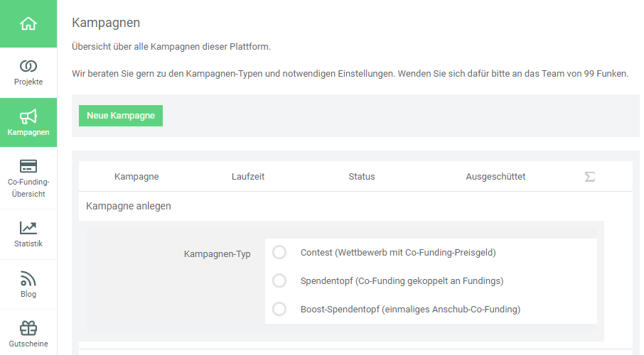
Task: Open the Projekte rings icon
Action: (x=28, y=66)
